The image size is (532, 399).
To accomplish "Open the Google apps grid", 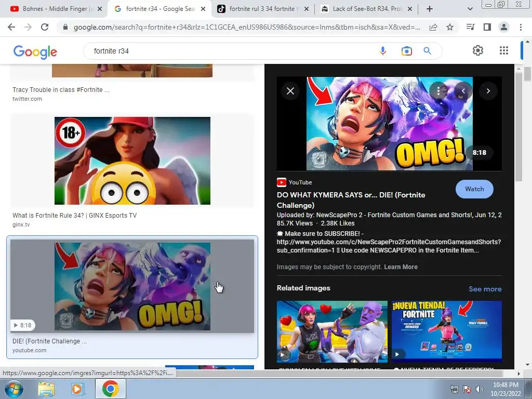I will (504, 50).
